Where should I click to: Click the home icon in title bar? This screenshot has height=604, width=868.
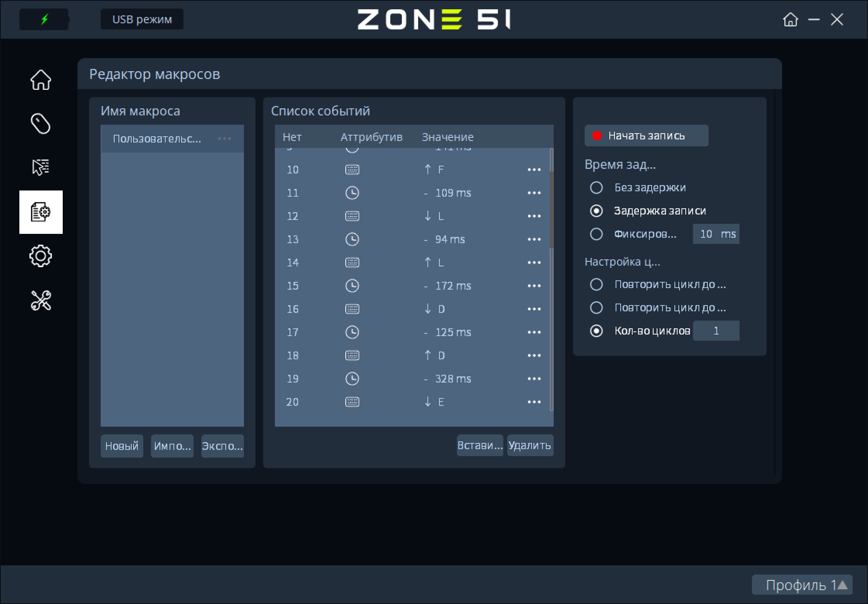tap(790, 19)
